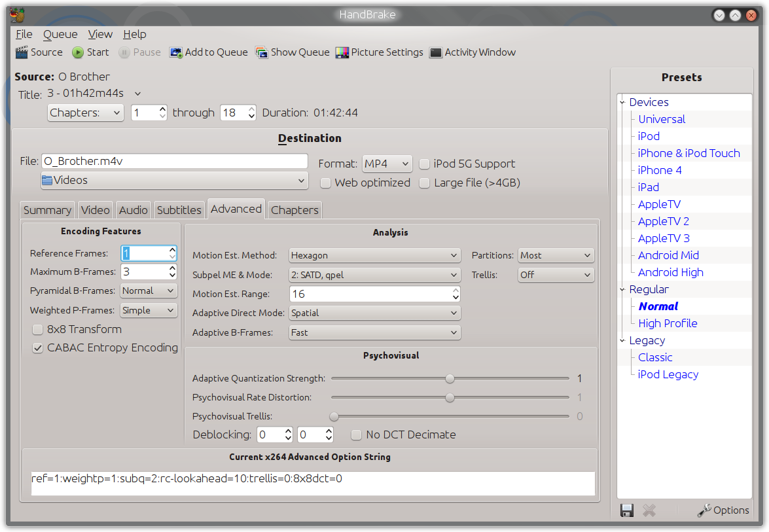This screenshot has height=532, width=769.
Task: Click the delete preset X icon
Action: [x=649, y=510]
